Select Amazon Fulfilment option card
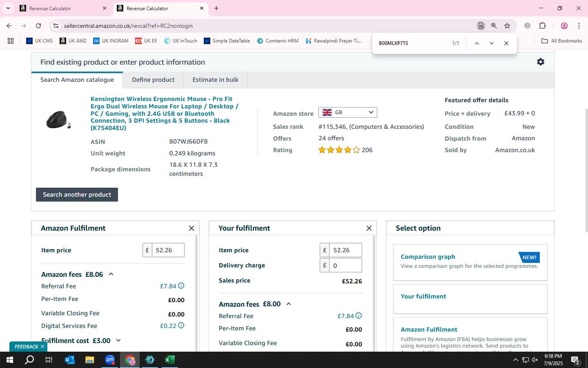Image resolution: width=588 pixels, height=368 pixels. point(470,334)
